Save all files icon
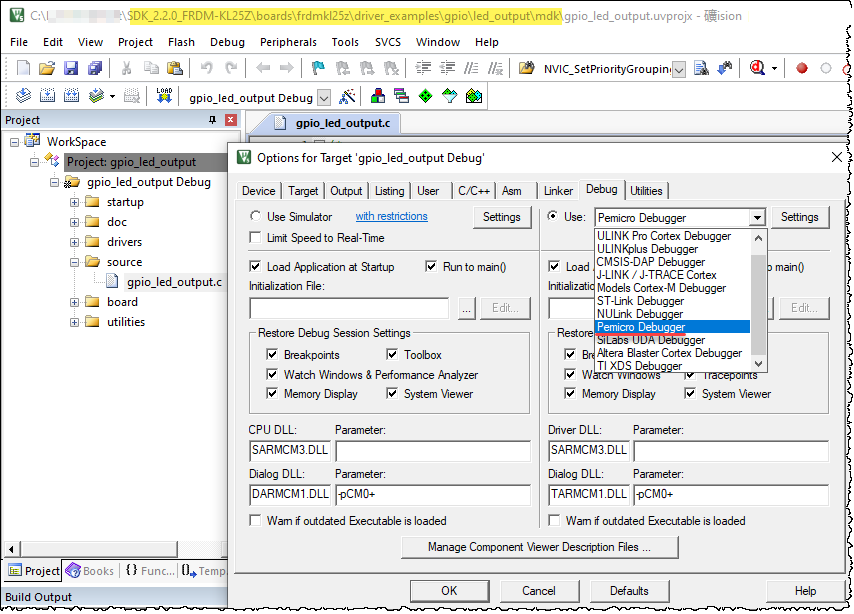The image size is (854, 614). [x=95, y=68]
